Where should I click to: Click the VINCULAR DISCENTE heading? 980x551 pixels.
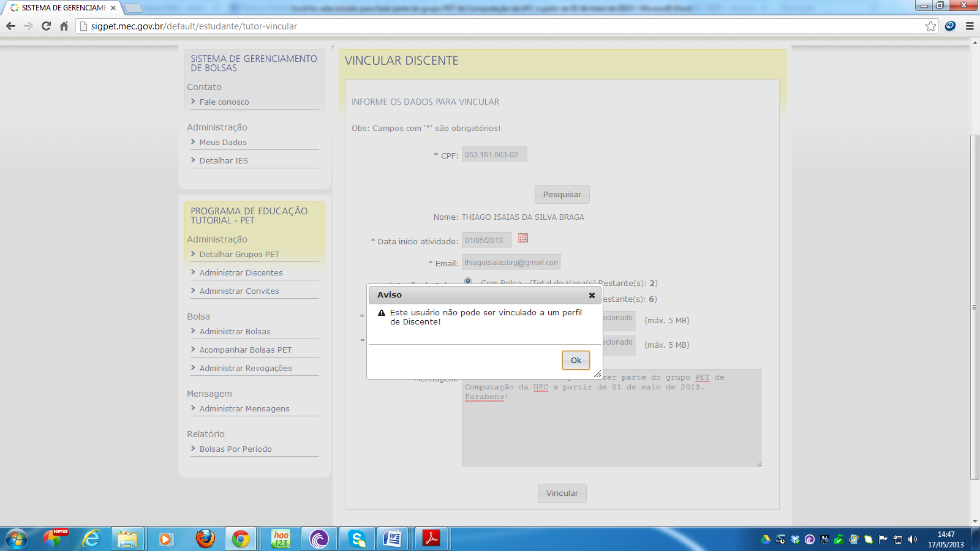pos(401,61)
